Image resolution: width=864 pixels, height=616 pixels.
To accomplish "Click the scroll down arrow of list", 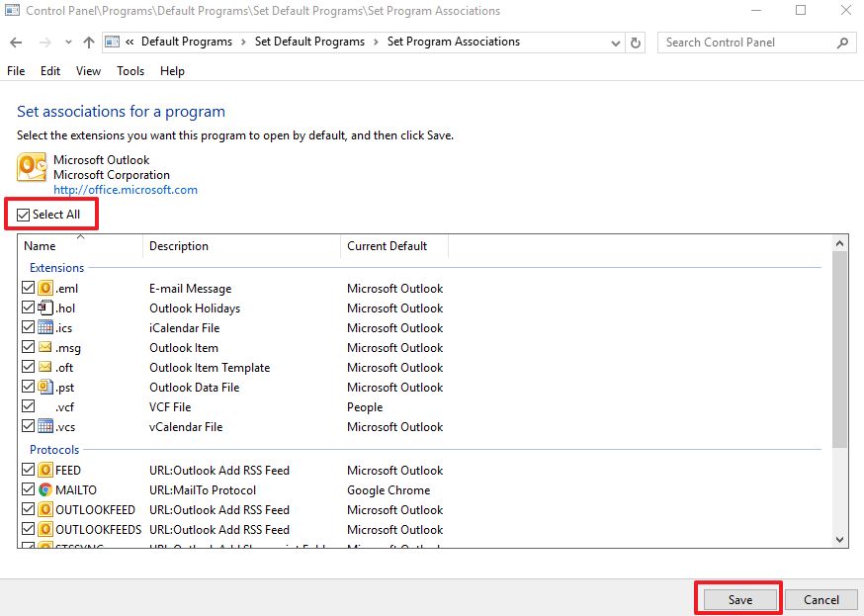I will 839,540.
